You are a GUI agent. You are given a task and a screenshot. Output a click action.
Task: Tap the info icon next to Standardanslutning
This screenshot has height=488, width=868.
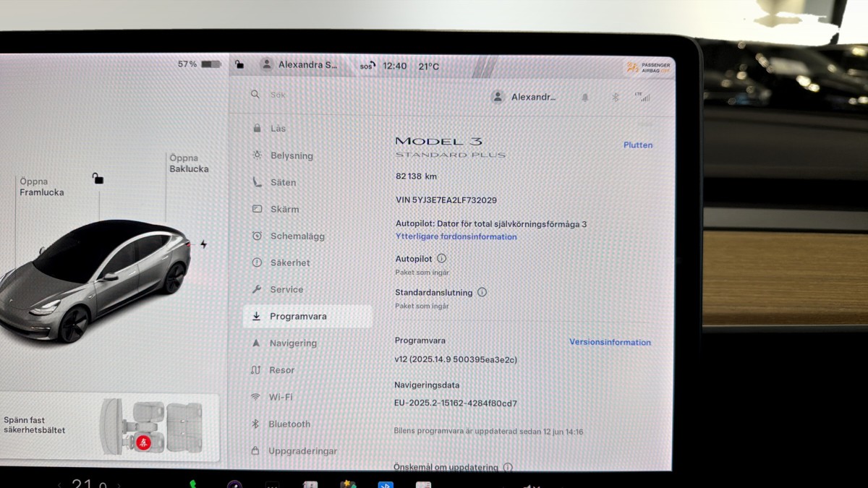click(x=482, y=293)
